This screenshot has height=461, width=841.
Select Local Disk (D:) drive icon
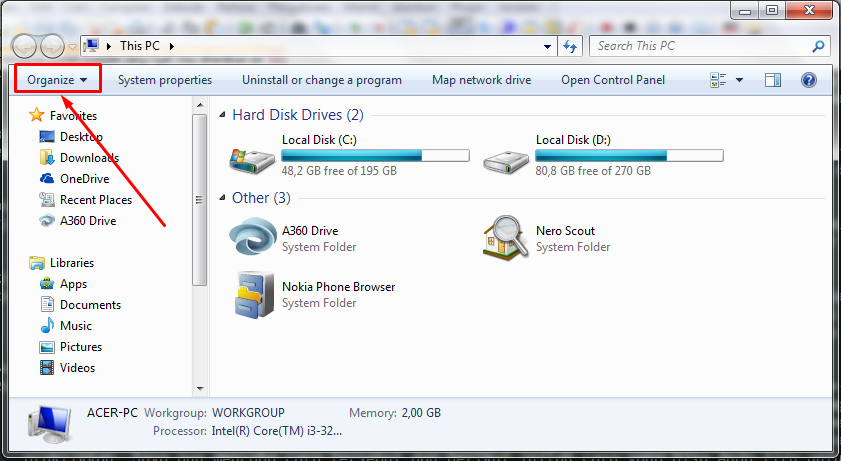pos(506,160)
